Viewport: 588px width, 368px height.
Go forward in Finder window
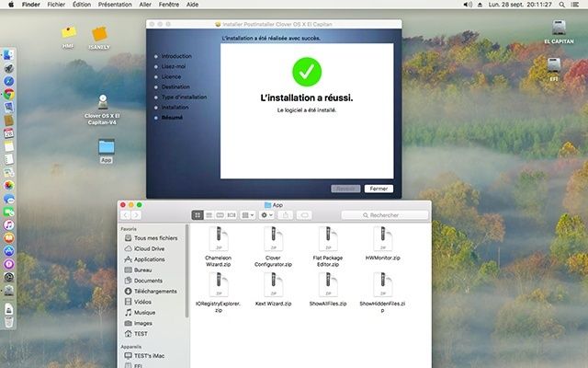coord(136,215)
